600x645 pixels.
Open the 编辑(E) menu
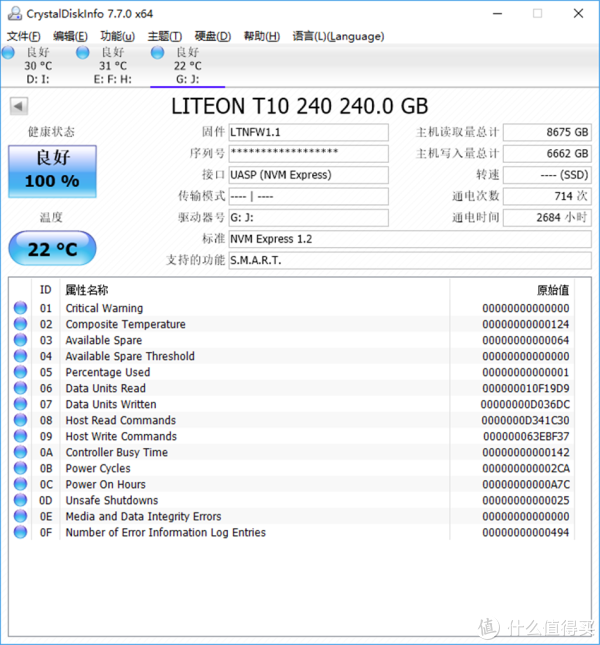pos(70,37)
